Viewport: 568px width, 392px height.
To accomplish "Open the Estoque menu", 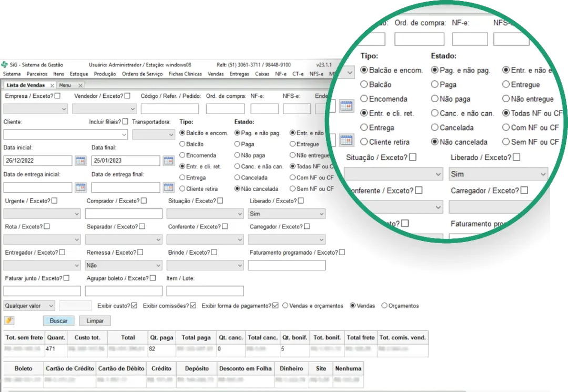I will 79,74.
